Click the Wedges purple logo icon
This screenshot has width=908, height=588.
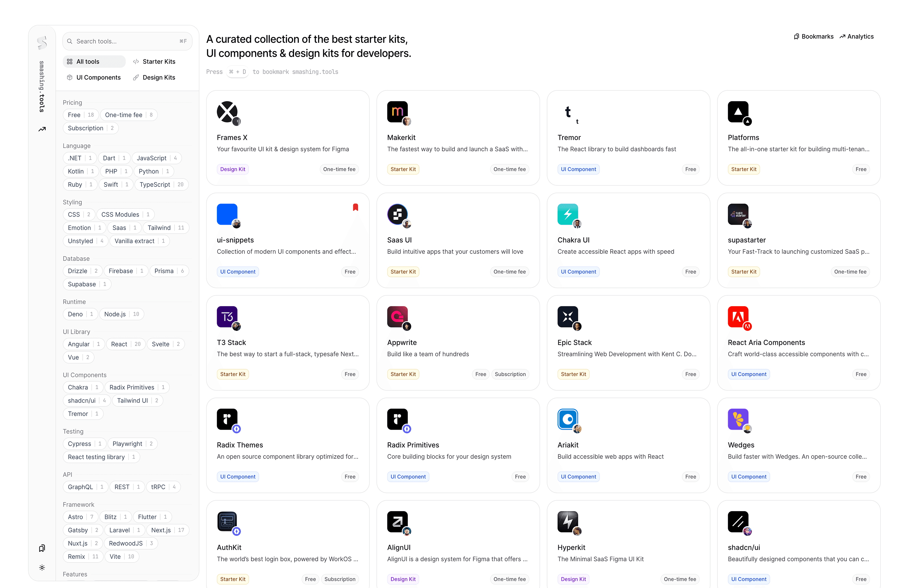738,419
